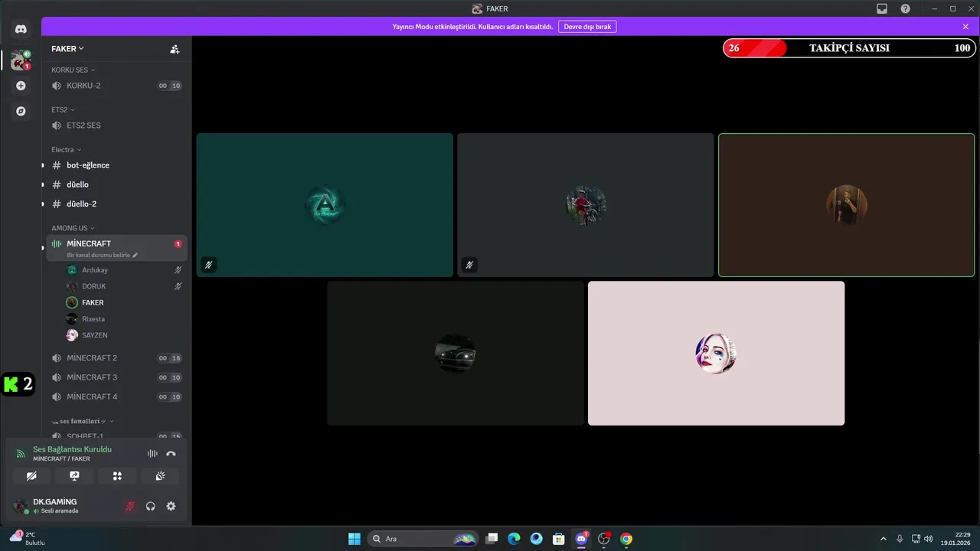
Task: Open Google Chrome from taskbar
Action: 626,539
